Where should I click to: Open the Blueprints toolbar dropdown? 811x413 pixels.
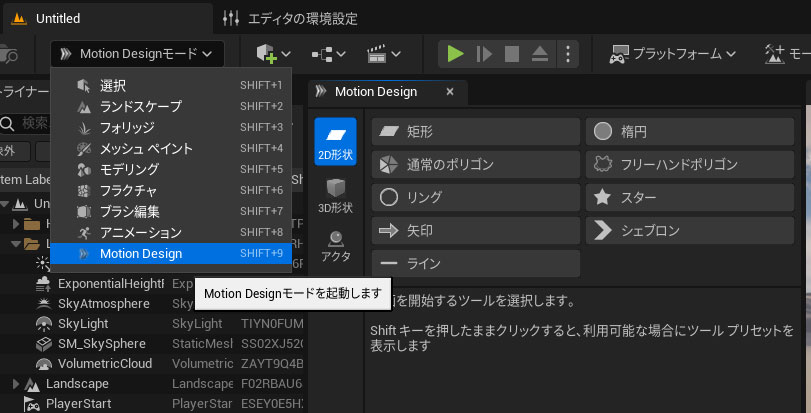click(329, 54)
